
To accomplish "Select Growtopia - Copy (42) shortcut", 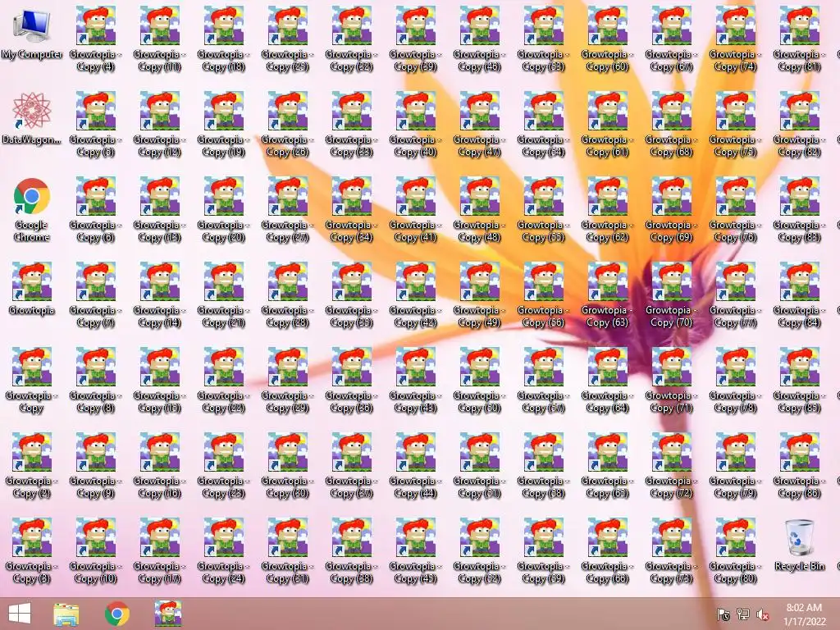I will [x=415, y=295].
